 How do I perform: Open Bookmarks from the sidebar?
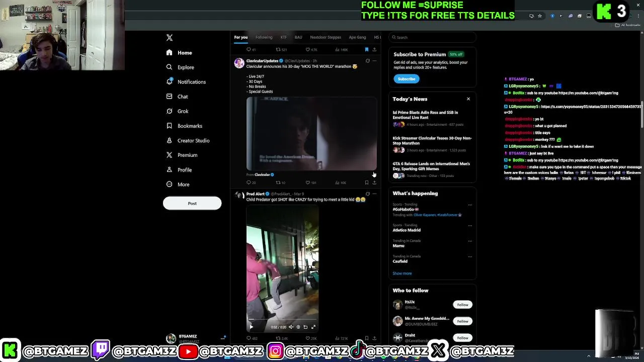(x=184, y=126)
